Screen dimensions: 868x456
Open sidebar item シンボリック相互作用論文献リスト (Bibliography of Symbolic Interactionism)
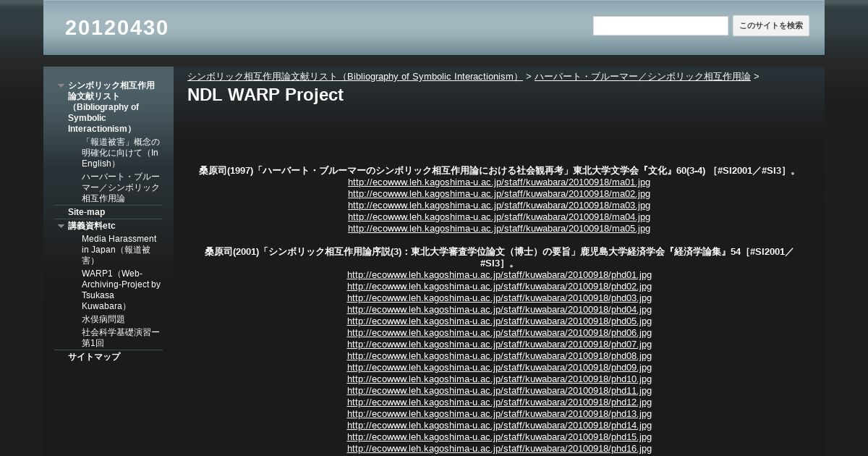click(x=111, y=107)
